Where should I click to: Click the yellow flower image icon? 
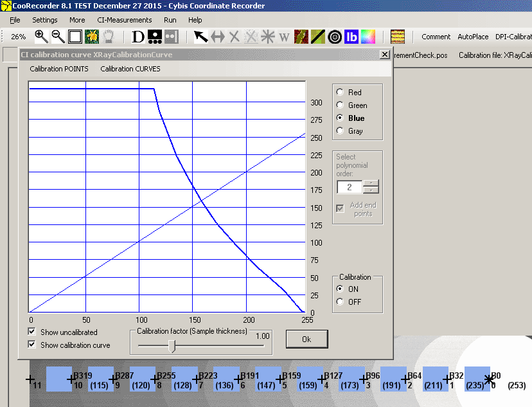92,37
